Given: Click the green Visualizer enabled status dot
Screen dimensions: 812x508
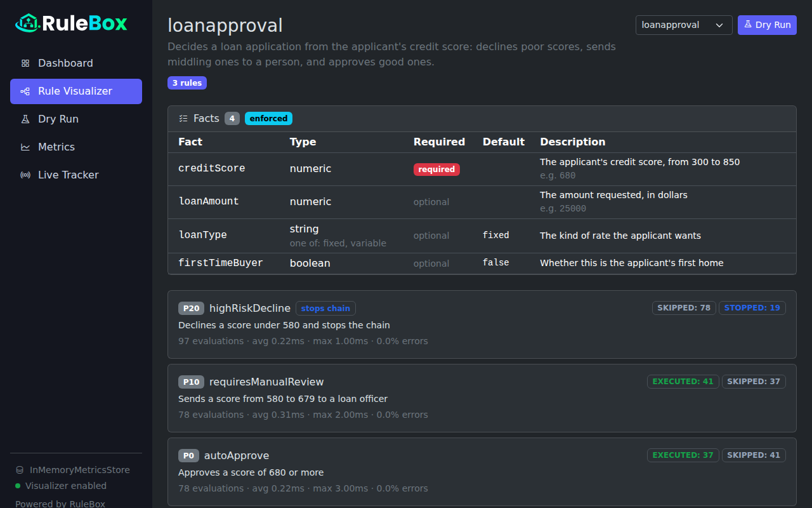Looking at the screenshot, I should (x=18, y=486).
